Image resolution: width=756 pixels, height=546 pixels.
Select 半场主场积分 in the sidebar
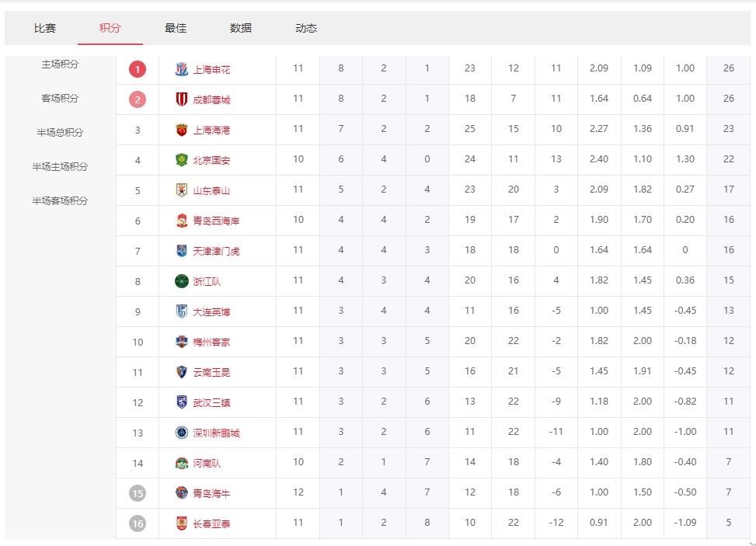[60, 167]
